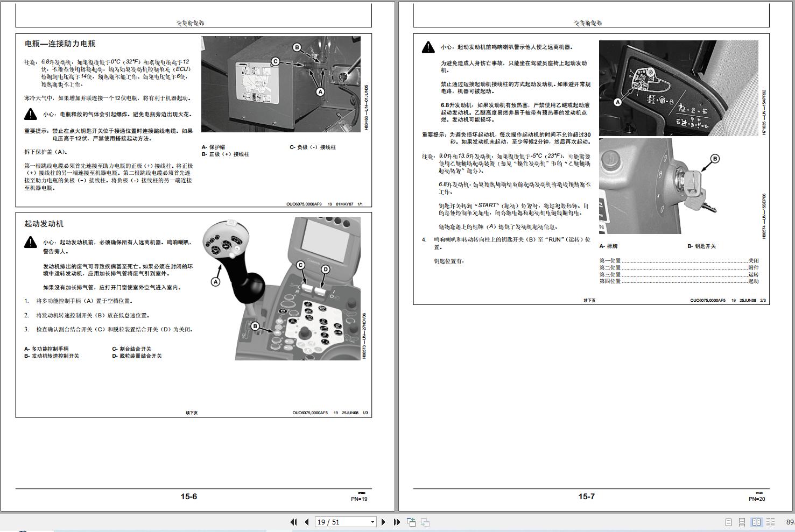Switch to single page view
This screenshot has width=795, height=532.
(x=728, y=522)
